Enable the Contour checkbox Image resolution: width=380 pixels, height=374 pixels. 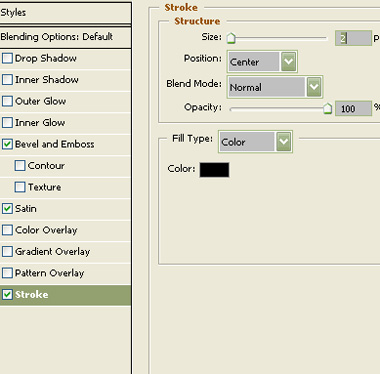(x=20, y=165)
